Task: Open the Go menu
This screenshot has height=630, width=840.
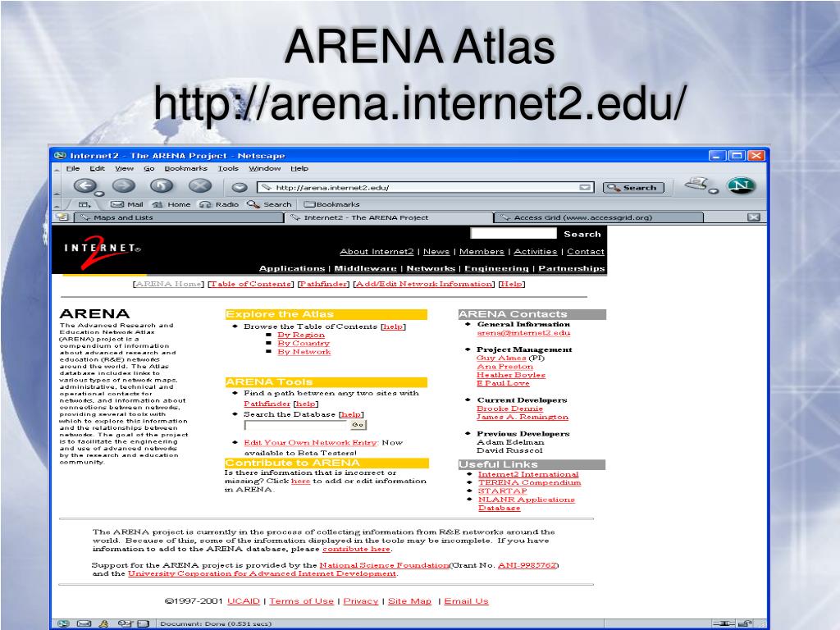Action: click(x=149, y=168)
